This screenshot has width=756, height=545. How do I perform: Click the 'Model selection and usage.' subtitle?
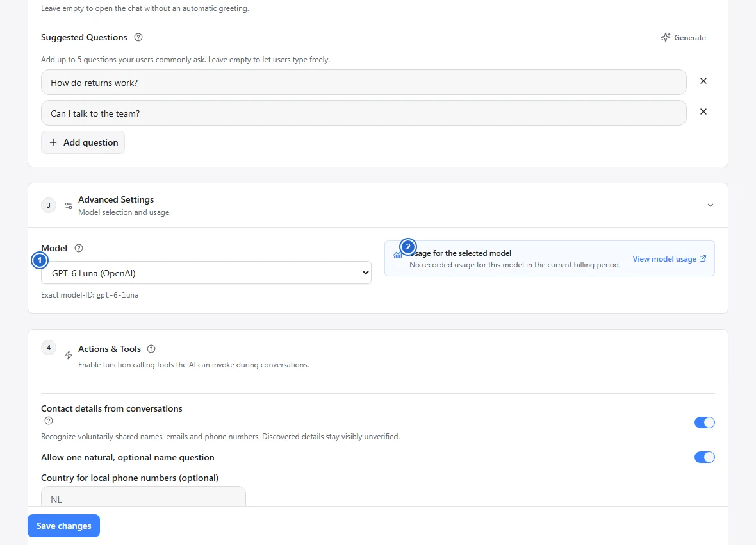tap(124, 212)
